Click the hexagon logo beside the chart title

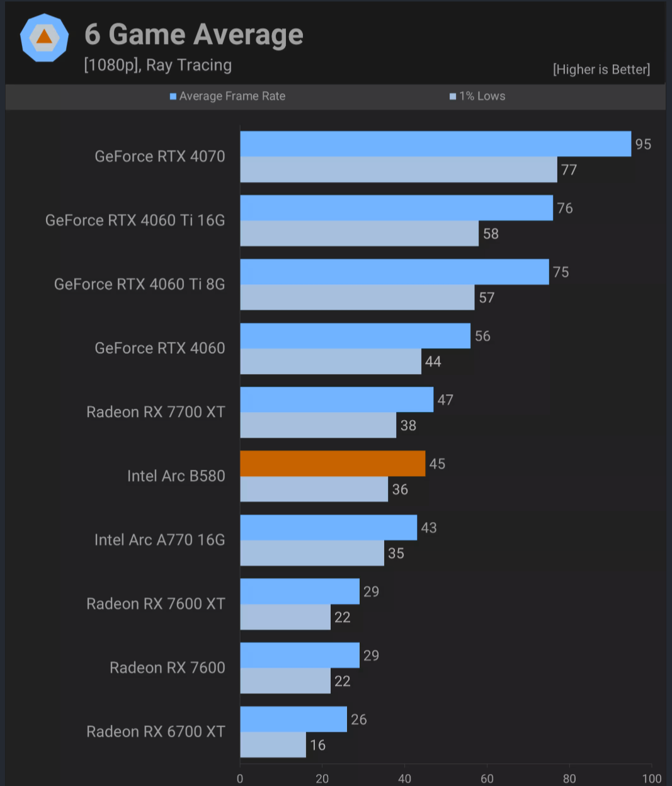44,38
